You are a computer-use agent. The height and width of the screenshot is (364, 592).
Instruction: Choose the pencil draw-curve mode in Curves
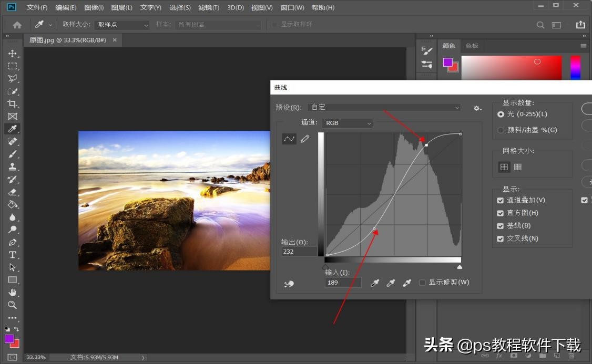(305, 139)
